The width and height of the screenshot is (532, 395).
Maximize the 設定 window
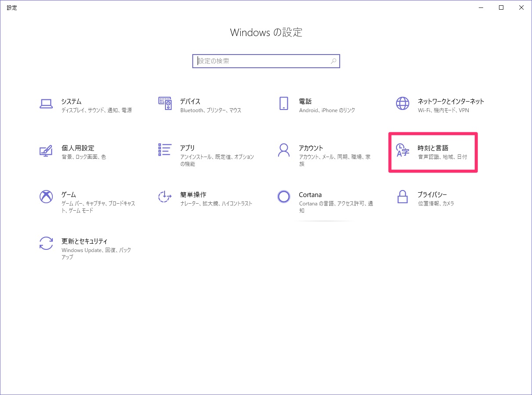coord(501,7)
